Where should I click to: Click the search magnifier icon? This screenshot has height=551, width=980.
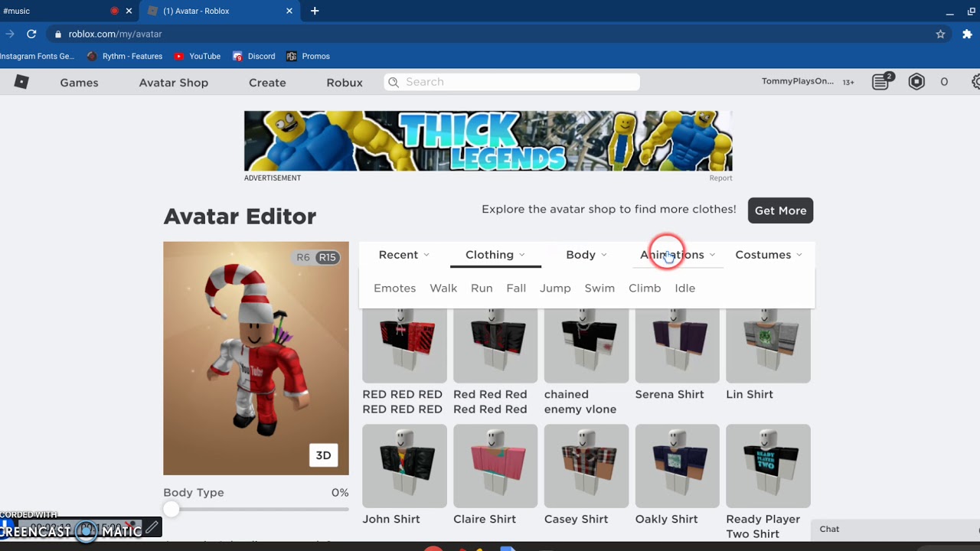(x=394, y=82)
